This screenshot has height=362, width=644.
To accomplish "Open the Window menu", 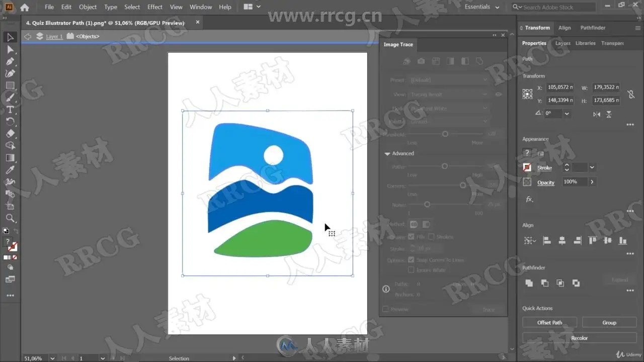I will pos(201,7).
